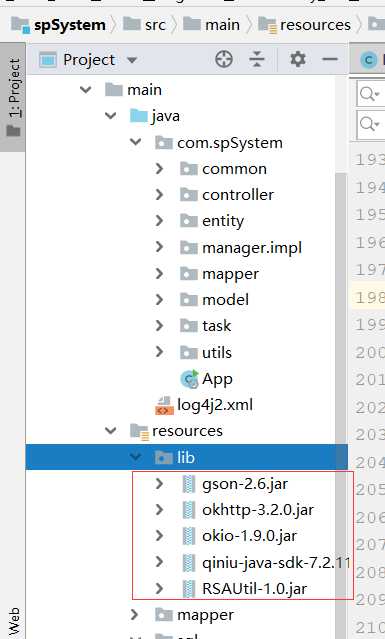Open Project panel settings gear

click(x=297, y=59)
